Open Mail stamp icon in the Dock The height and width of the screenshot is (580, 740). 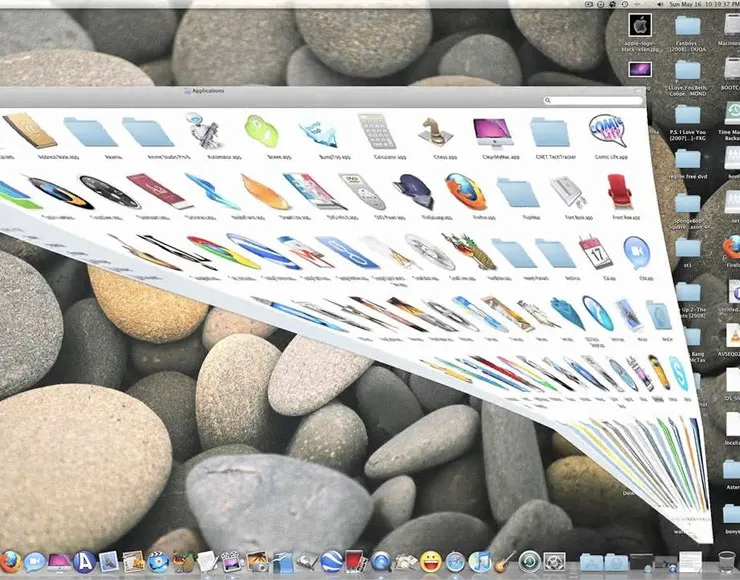[x=109, y=562]
